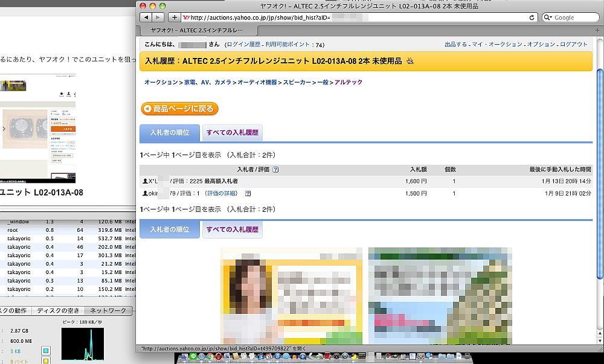Screen dimensions: 604x364
Task: Click the 最後に手動入札した時間 column header
Action: pyautogui.click(x=560, y=169)
